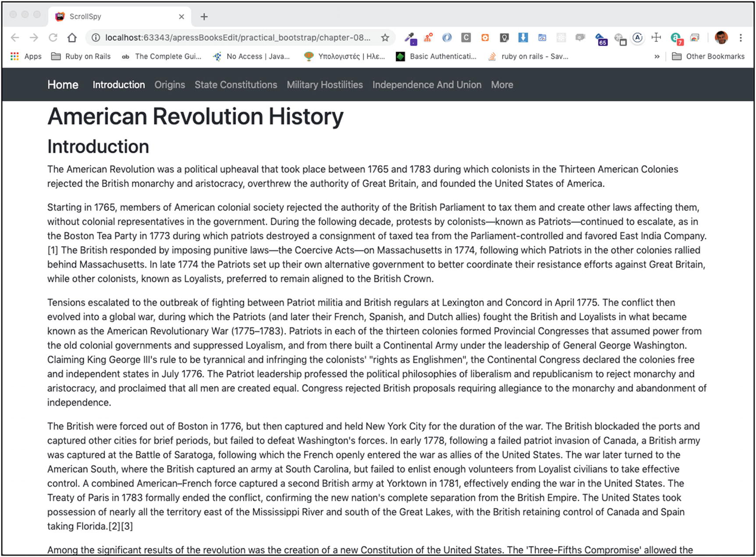Screen dimensions: 756x557
Task: Click the gray 'C' extension icon
Action: click(x=466, y=38)
